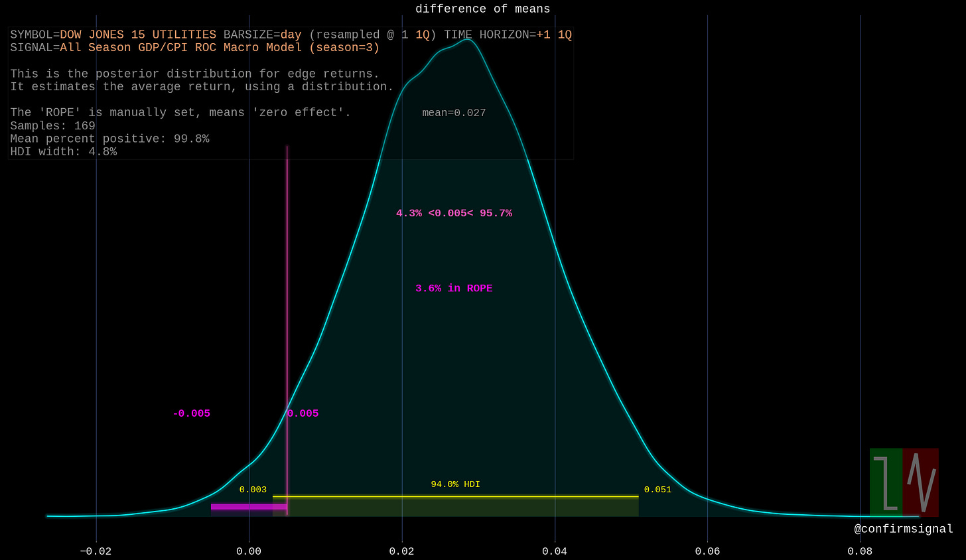Click the 'Samples: 169' line

click(52, 125)
